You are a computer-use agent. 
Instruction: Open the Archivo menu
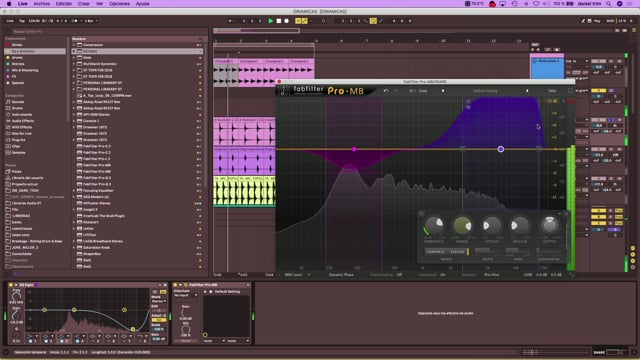tap(42, 4)
